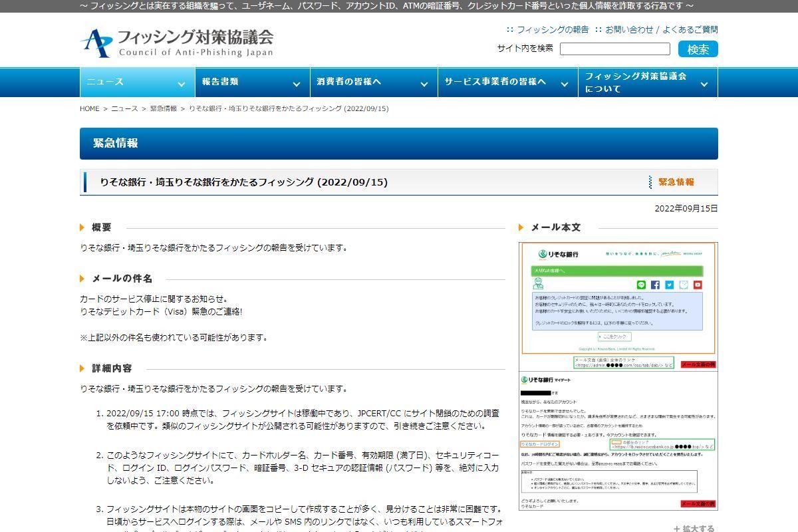Click the article title りそな銀行・埼玉りそな銀行をかたるフィッシング
Viewport: 798px width, 532px height.
(243, 182)
